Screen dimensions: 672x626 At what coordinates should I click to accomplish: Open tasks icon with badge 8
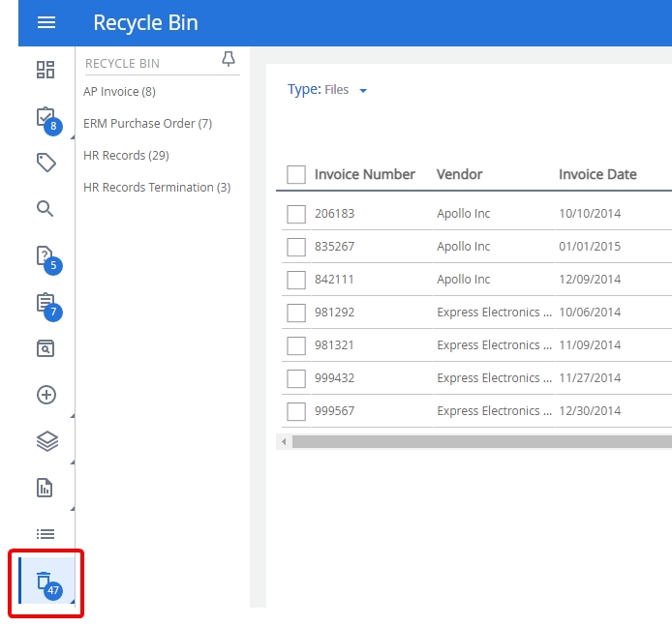46,117
